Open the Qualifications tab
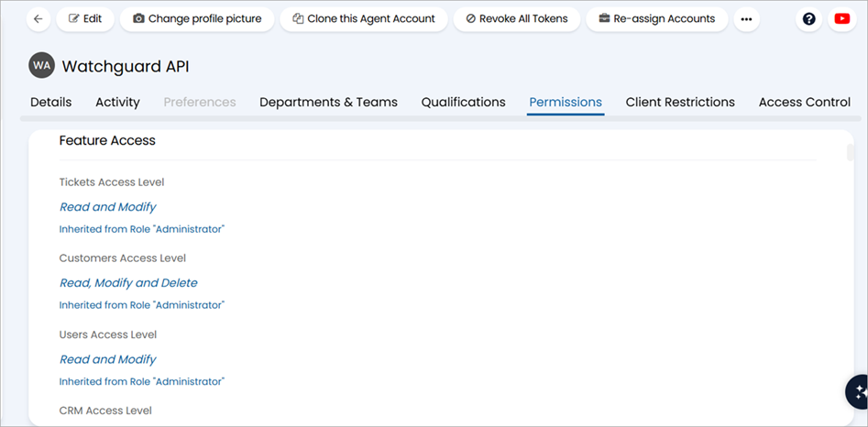Screen dimensions: 868x427 (464, 103)
